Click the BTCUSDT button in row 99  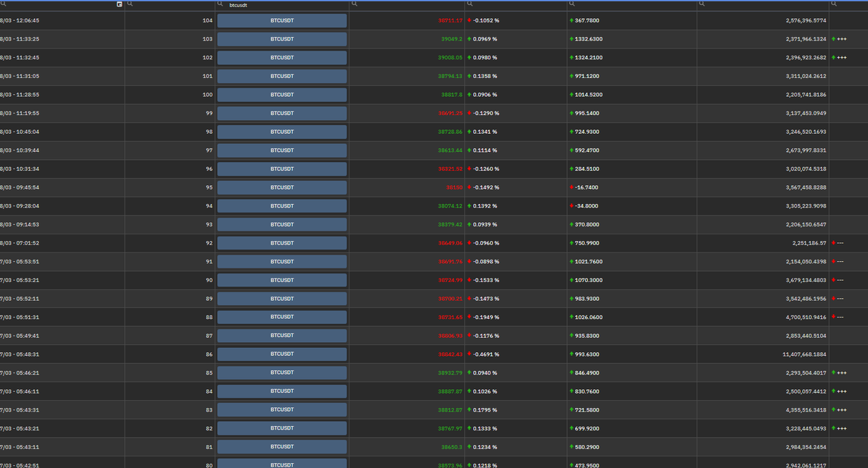282,114
